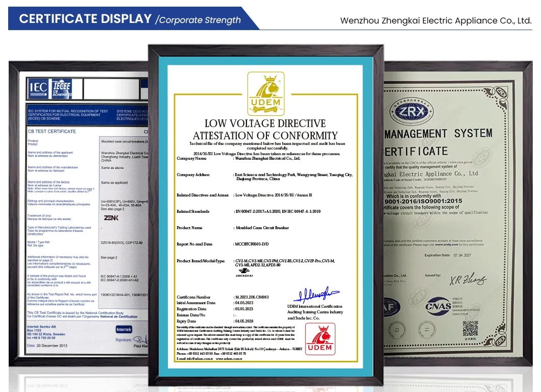Click the Company Name field label
Screen dimensions: 541x392
click(x=191, y=158)
